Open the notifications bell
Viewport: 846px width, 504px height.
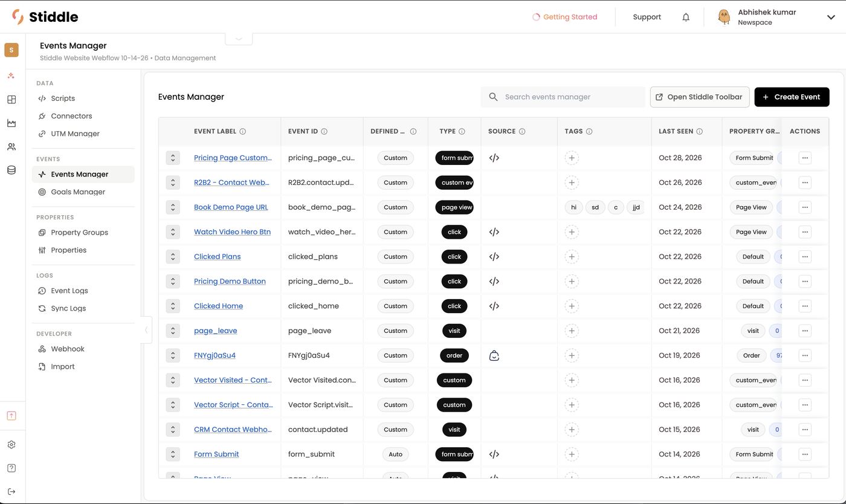686,17
